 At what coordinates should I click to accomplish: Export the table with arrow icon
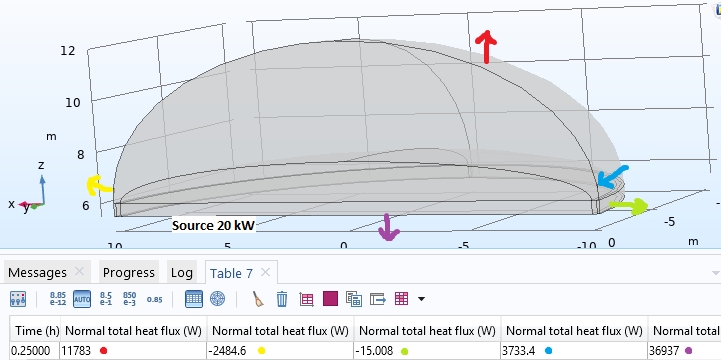point(378,299)
